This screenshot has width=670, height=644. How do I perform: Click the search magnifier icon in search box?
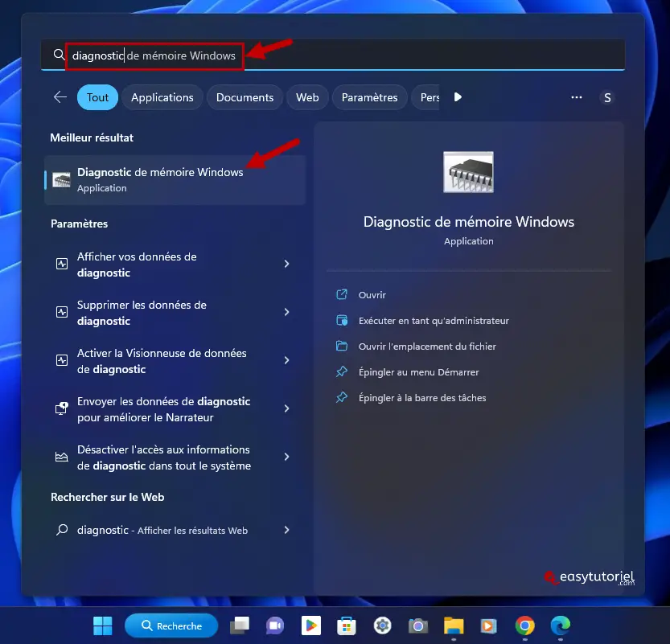click(x=59, y=55)
